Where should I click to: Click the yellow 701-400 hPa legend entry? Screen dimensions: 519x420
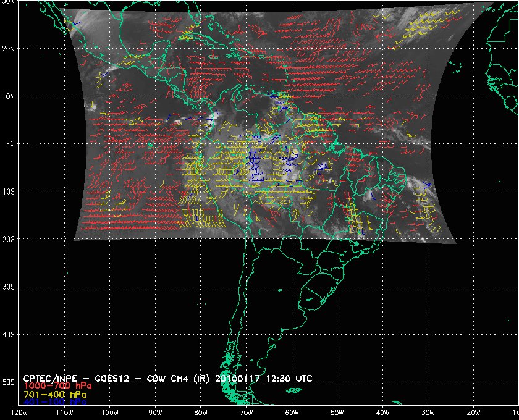(x=49, y=393)
